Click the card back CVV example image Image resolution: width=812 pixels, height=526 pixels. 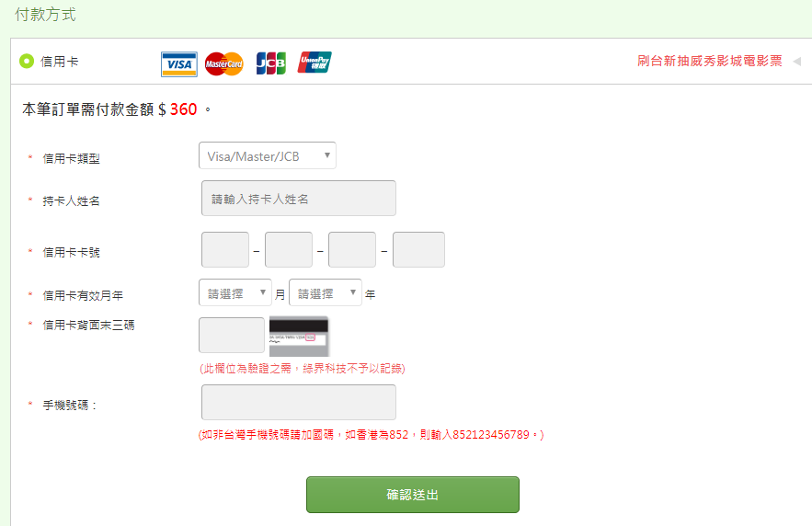pos(299,337)
